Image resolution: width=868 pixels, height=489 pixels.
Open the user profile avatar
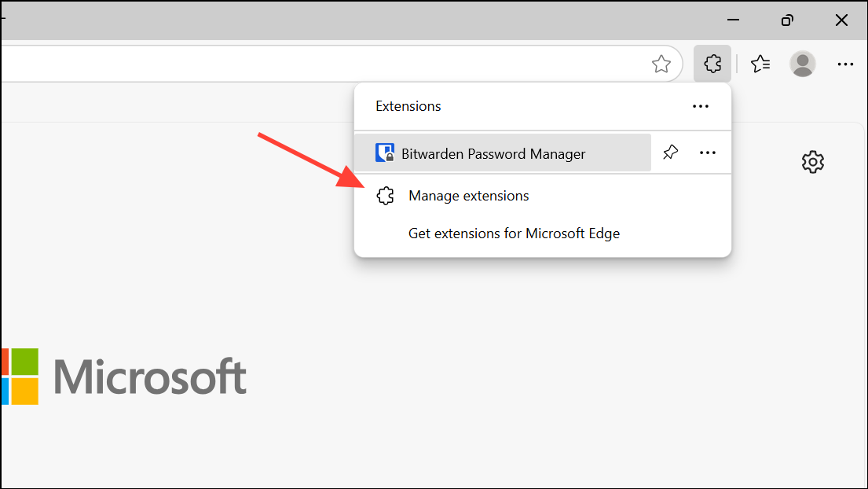[x=802, y=64]
